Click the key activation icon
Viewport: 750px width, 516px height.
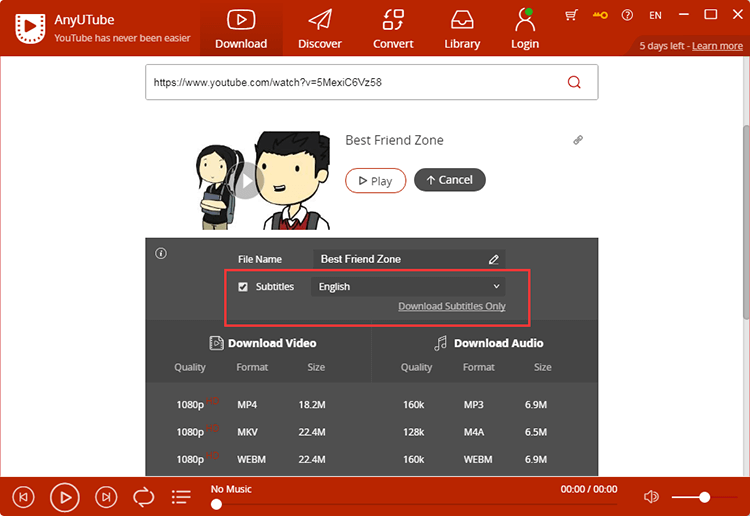point(600,15)
